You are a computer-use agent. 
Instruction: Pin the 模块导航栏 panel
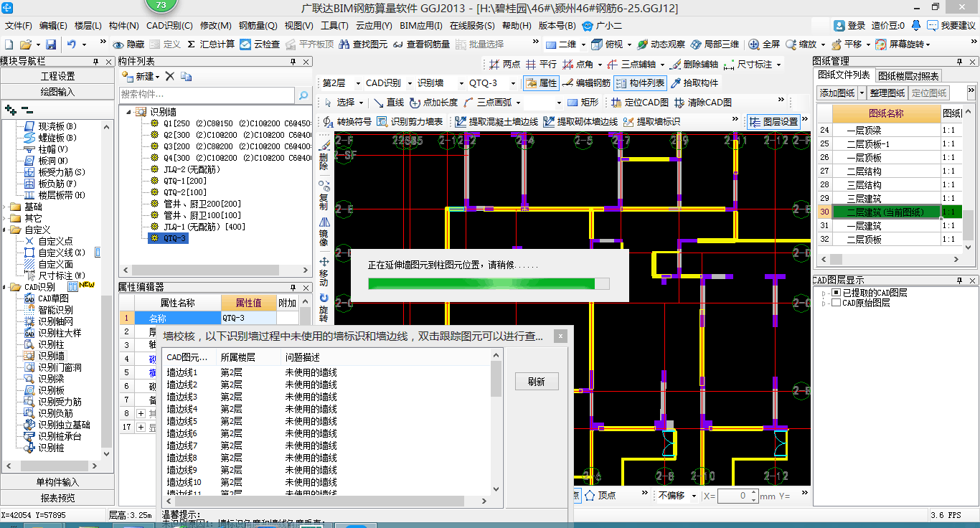coord(96,61)
